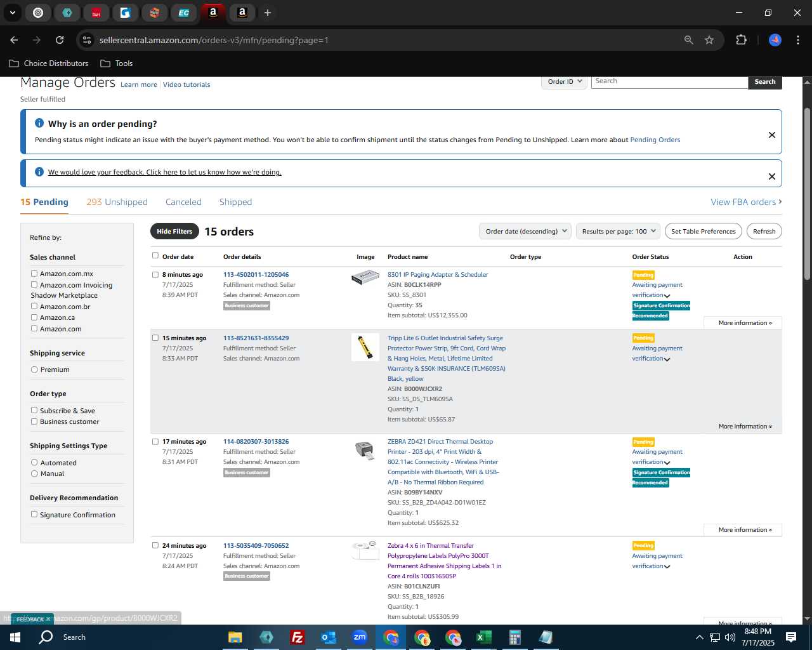
Task: Refresh the orders list
Action: 764,231
